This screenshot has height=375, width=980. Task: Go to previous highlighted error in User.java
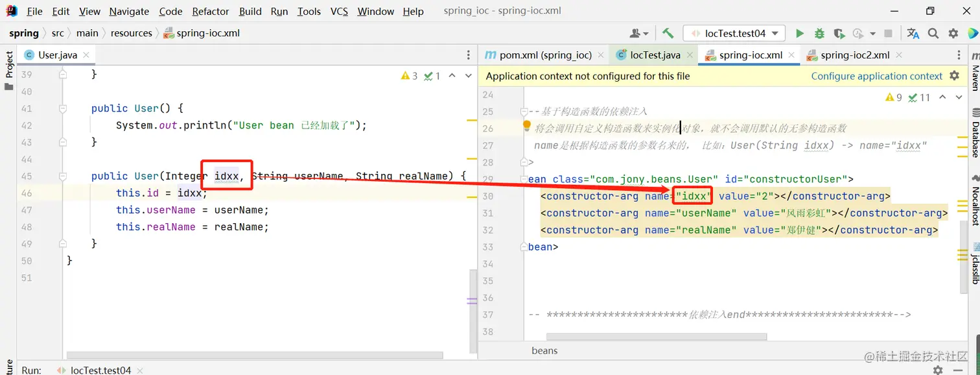tap(452, 76)
